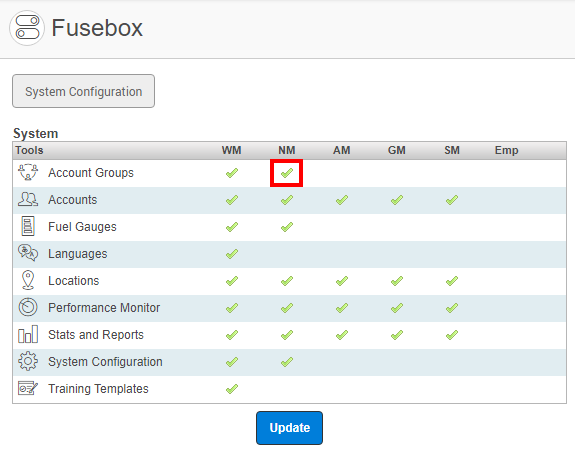Click the Performance Monitor gauge icon
This screenshot has height=456, width=575.
[x=28, y=307]
